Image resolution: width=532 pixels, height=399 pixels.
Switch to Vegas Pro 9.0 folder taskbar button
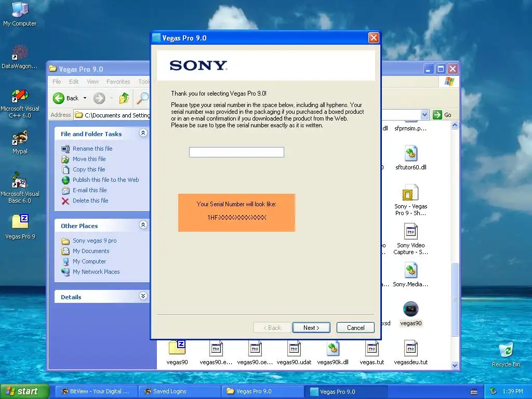coord(262,391)
